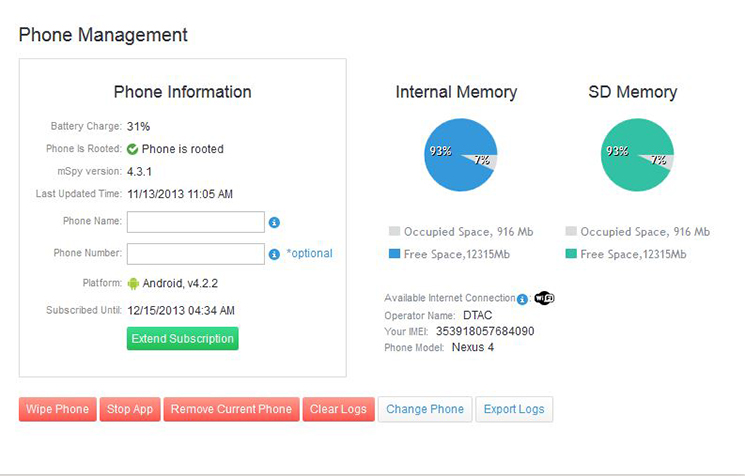Click the SD Memory green pie chart

tap(637, 155)
